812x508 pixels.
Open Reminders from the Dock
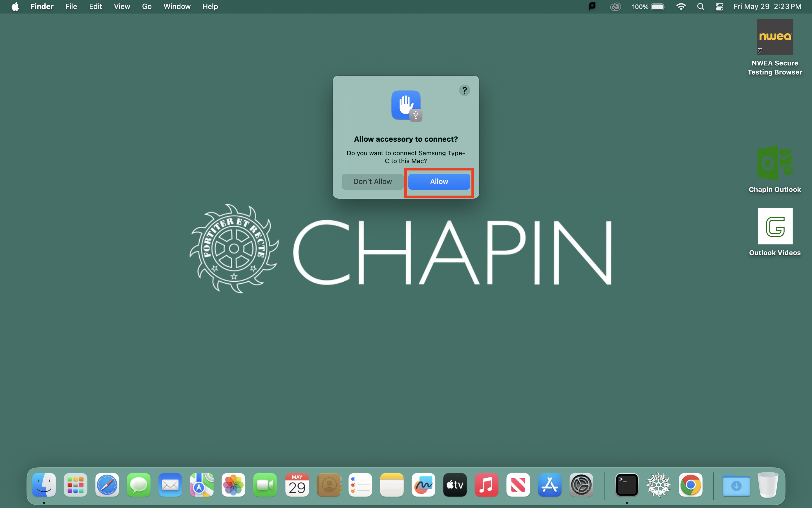(x=360, y=485)
